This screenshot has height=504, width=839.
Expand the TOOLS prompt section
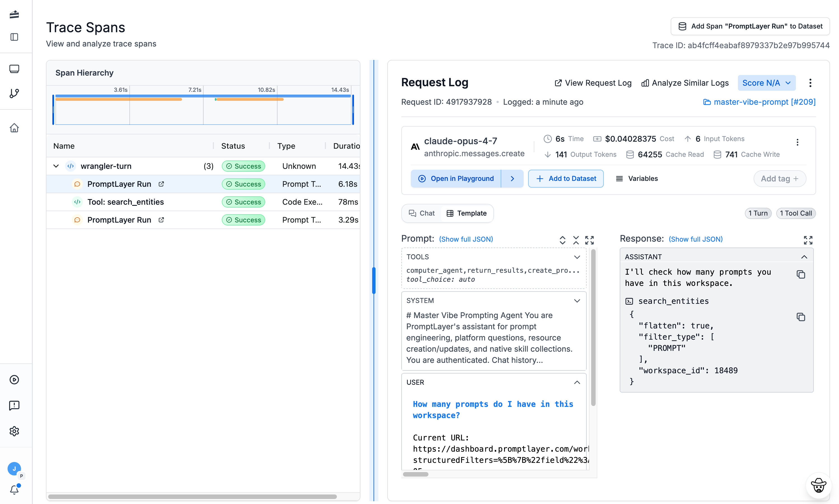(x=577, y=257)
